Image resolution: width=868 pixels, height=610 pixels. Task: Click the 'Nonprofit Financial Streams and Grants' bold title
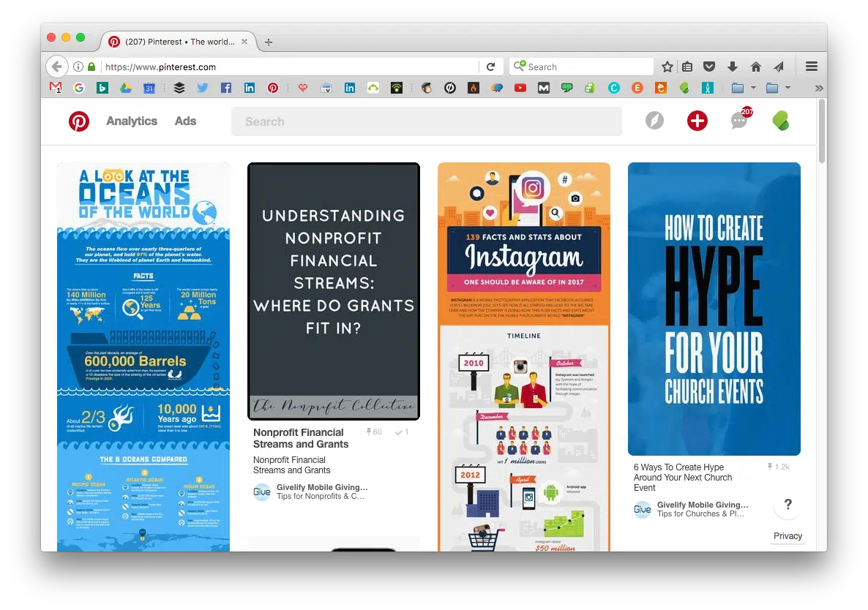pyautogui.click(x=301, y=438)
